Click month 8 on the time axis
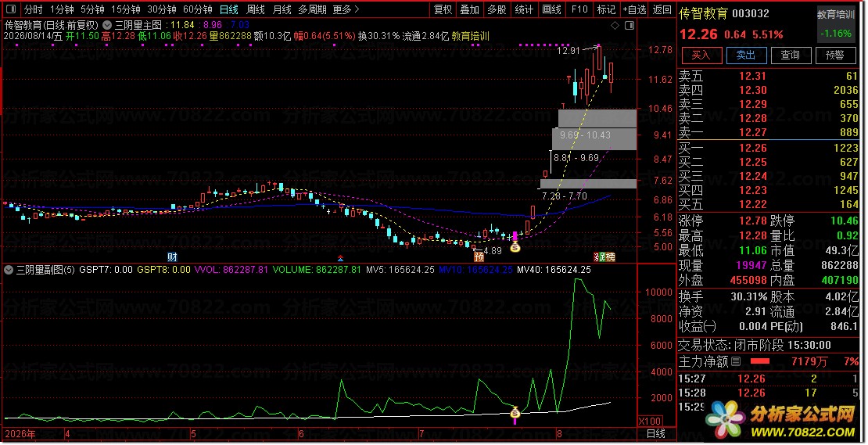 (560, 433)
